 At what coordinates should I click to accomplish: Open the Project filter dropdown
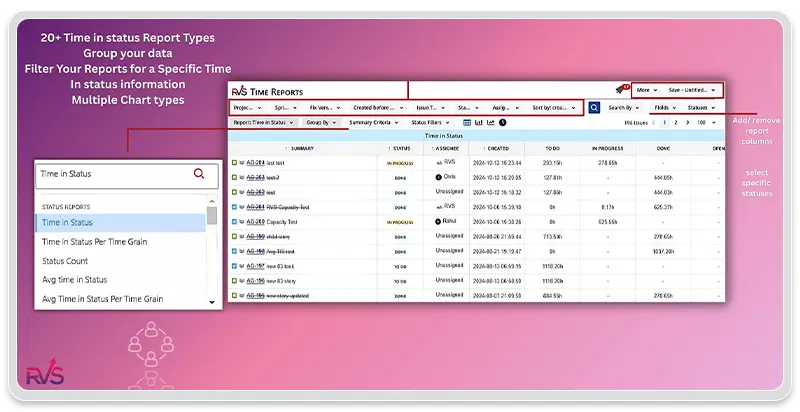click(x=247, y=108)
